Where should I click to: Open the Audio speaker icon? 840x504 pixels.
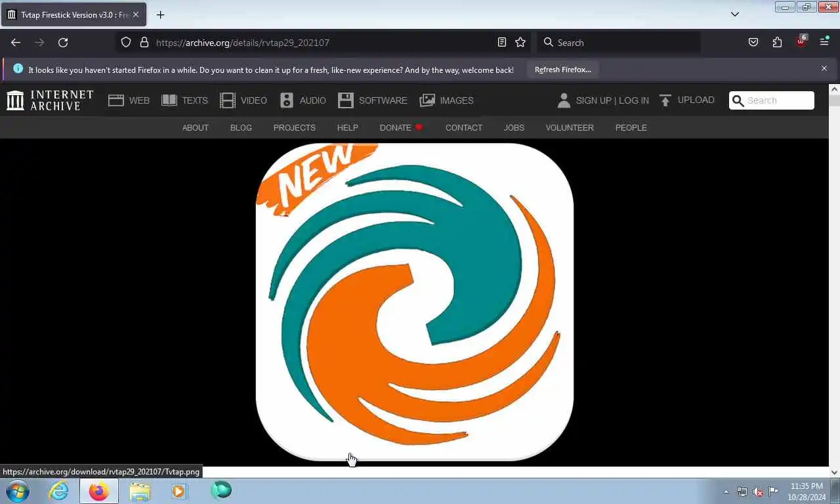coord(287,100)
